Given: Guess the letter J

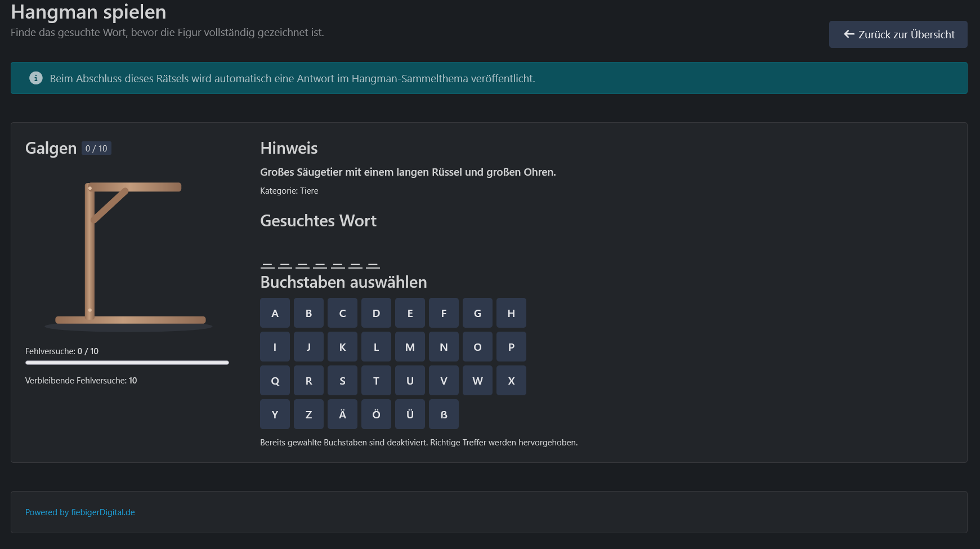Looking at the screenshot, I should click(x=308, y=347).
